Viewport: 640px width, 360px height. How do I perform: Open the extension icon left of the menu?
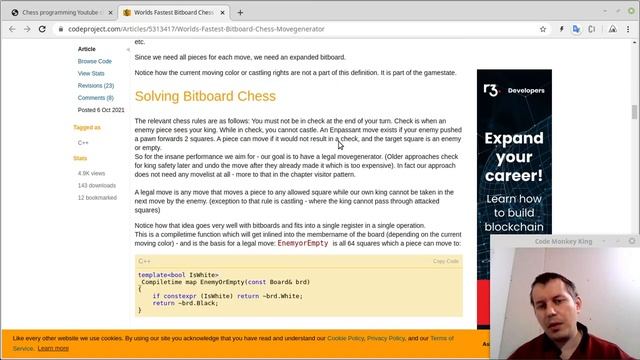click(613, 29)
